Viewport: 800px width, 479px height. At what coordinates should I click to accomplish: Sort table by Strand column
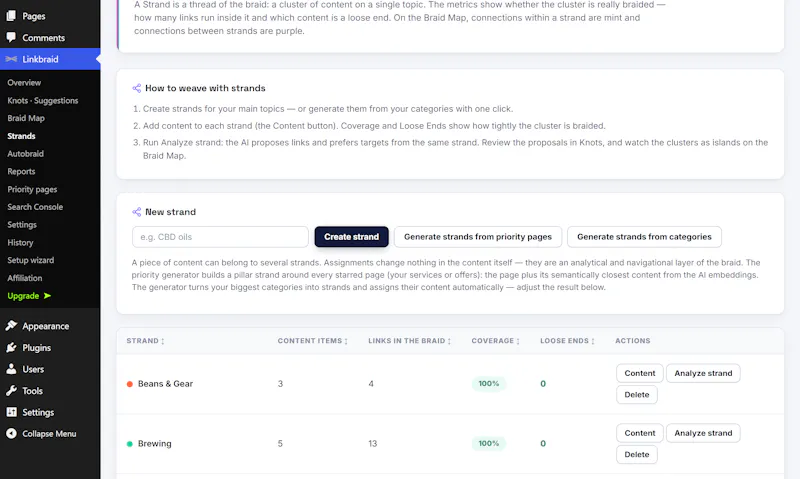click(x=145, y=341)
